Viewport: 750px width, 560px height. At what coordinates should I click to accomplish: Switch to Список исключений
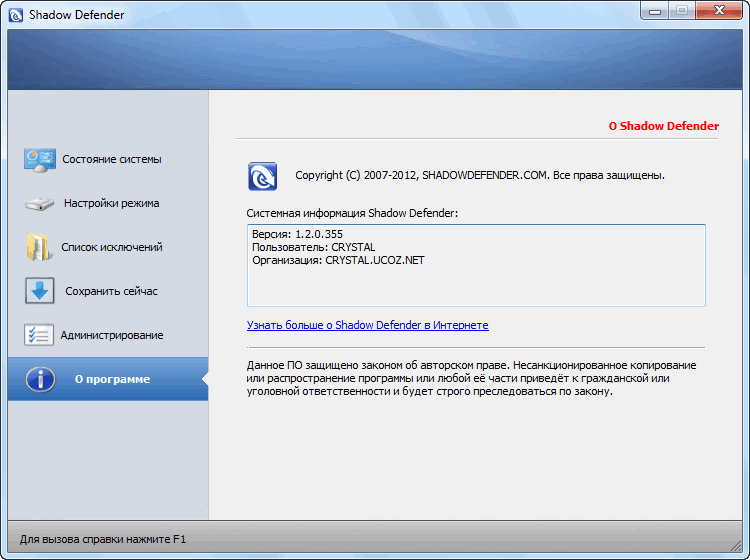click(108, 247)
